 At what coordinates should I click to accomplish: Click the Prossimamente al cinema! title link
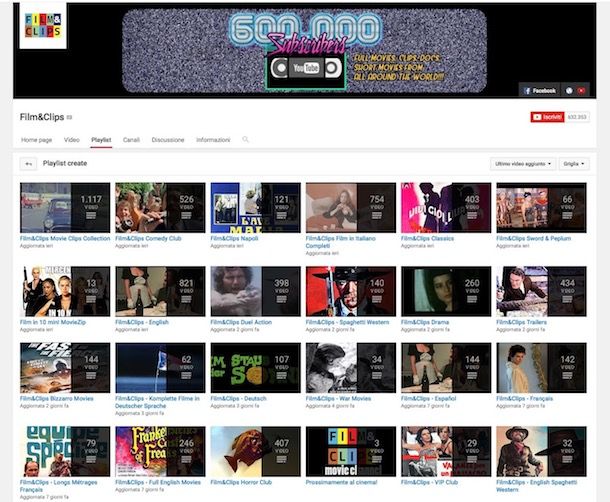tap(342, 482)
